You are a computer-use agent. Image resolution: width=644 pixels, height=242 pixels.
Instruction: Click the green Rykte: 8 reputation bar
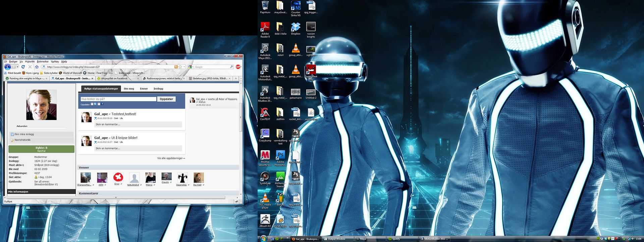(x=41, y=149)
